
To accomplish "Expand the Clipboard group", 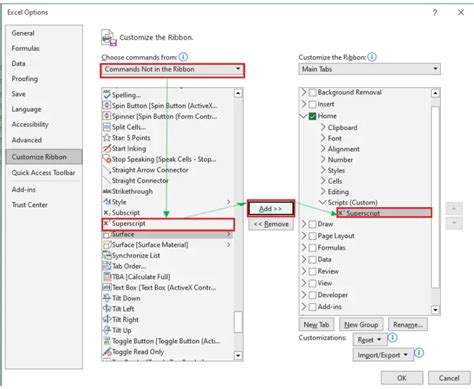I will click(x=323, y=127).
